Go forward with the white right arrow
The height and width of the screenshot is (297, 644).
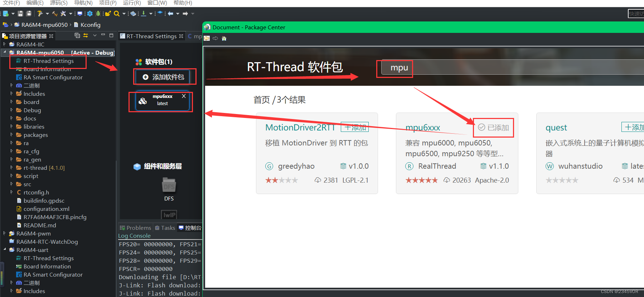185,14
